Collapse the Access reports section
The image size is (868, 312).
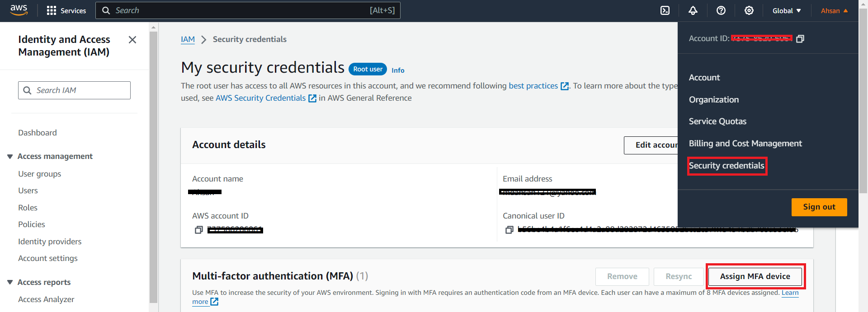click(10, 282)
